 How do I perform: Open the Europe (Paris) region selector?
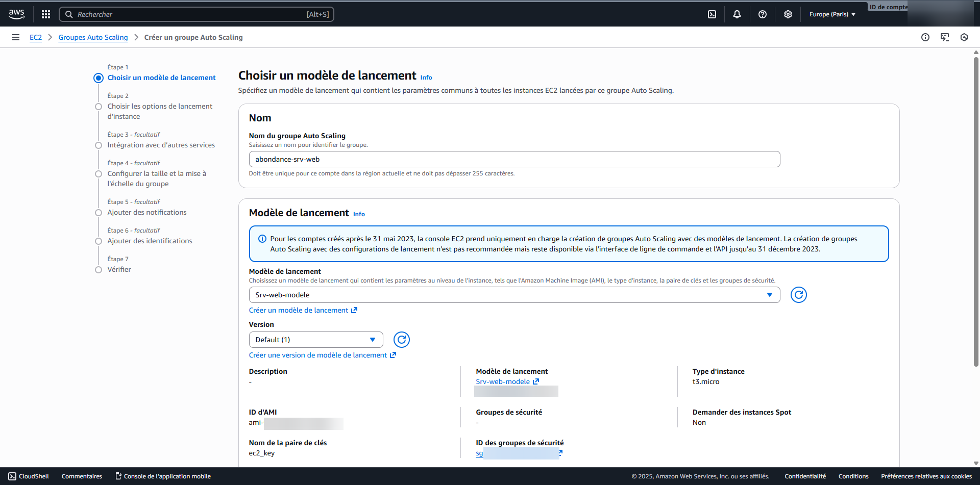tap(832, 14)
